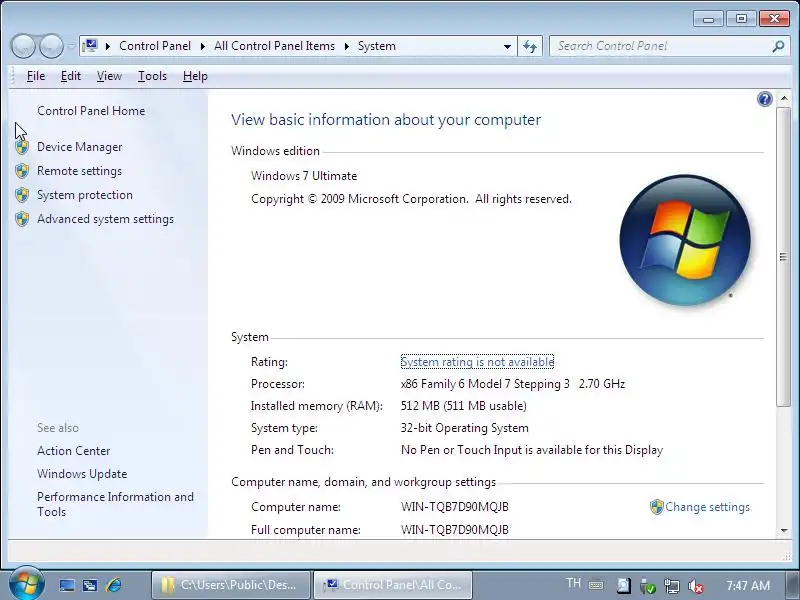Open the Windows Start orb
Image resolution: width=800 pixels, height=600 pixels.
point(27,584)
